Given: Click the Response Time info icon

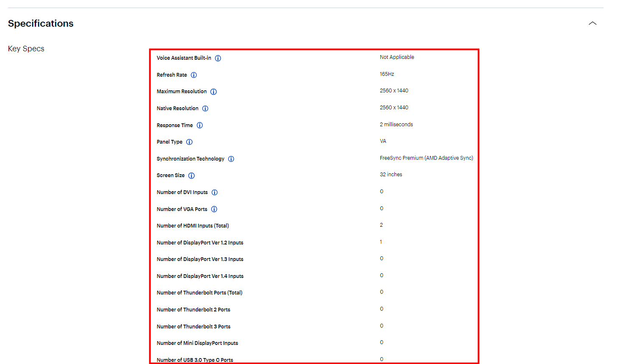Looking at the screenshot, I should (x=200, y=125).
